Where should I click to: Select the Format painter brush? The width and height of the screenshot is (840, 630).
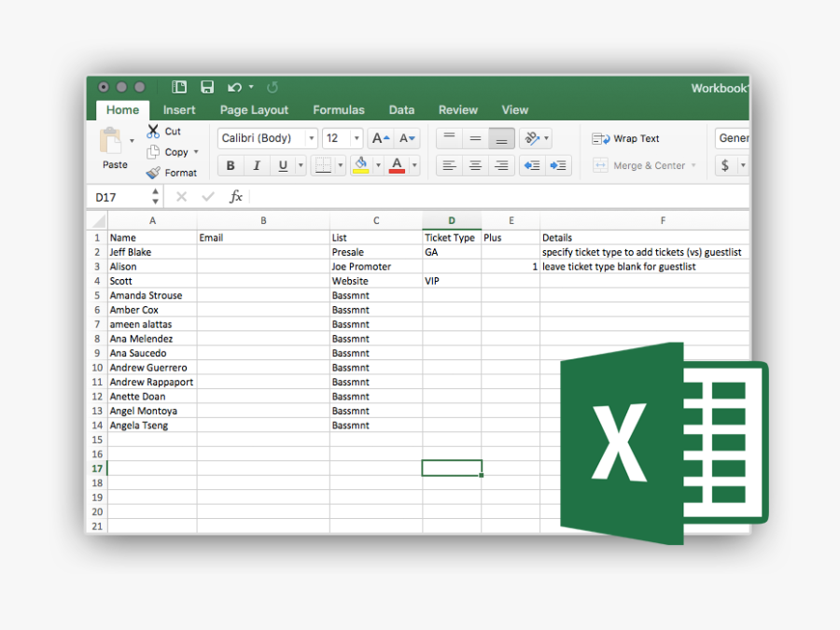point(153,173)
